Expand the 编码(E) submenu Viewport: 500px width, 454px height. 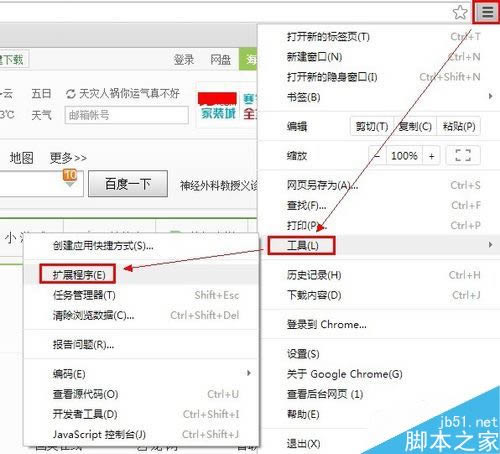tap(142, 374)
